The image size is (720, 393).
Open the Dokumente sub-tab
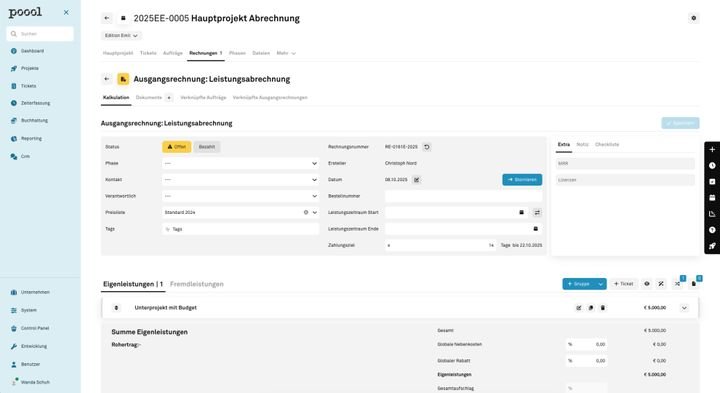(149, 98)
